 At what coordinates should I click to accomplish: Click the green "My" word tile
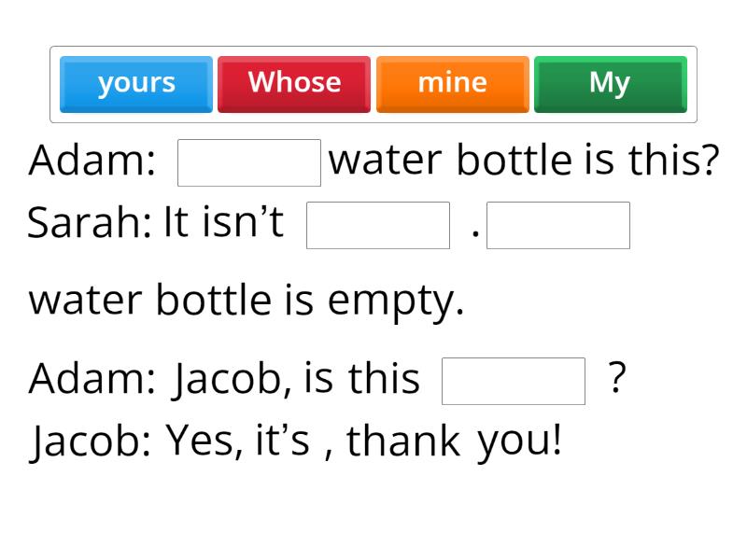pos(610,84)
